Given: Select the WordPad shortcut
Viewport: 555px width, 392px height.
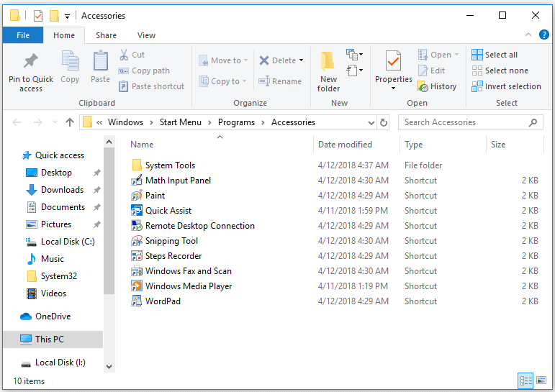Looking at the screenshot, I should coord(156,301).
